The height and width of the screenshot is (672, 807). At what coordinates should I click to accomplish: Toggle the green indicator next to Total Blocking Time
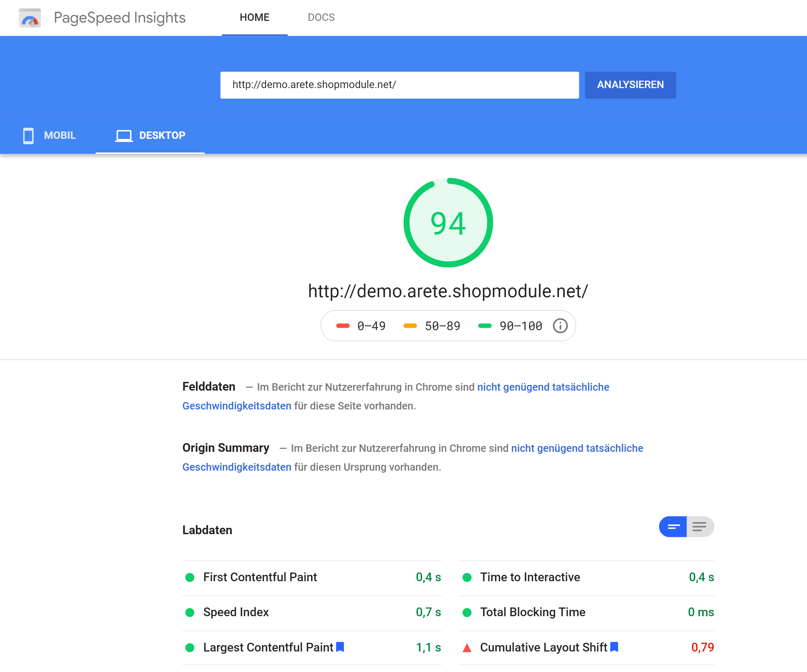tap(467, 612)
